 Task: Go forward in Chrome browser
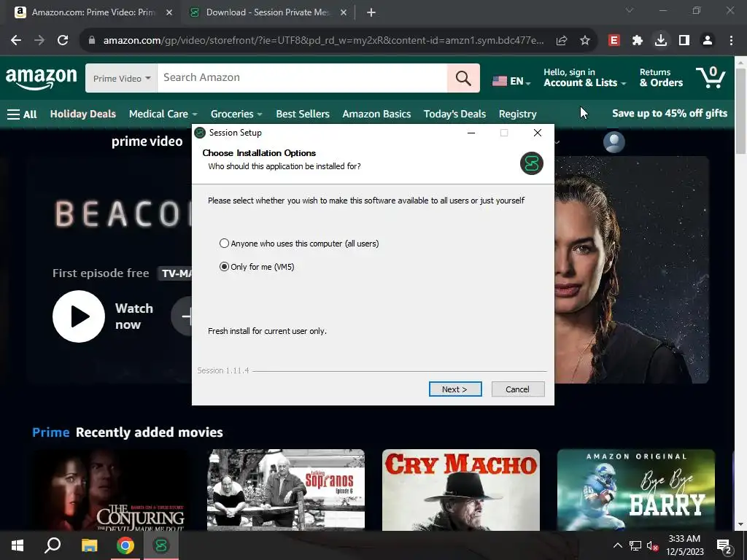click(39, 40)
